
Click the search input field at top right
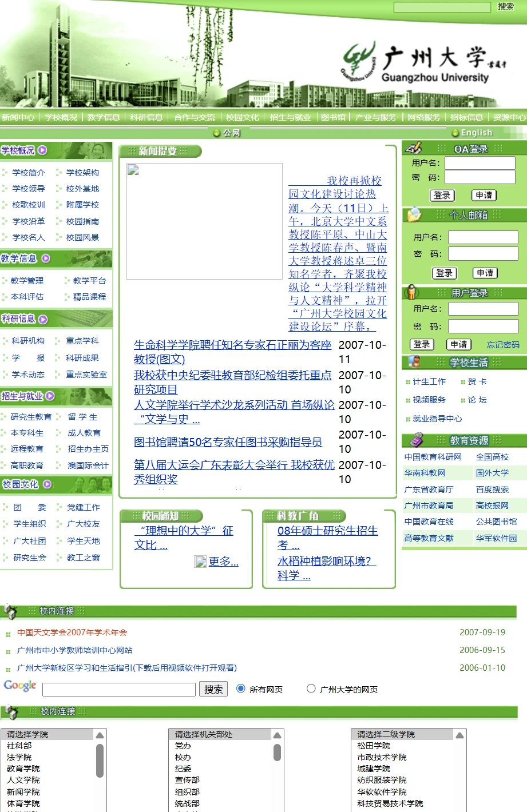click(443, 7)
